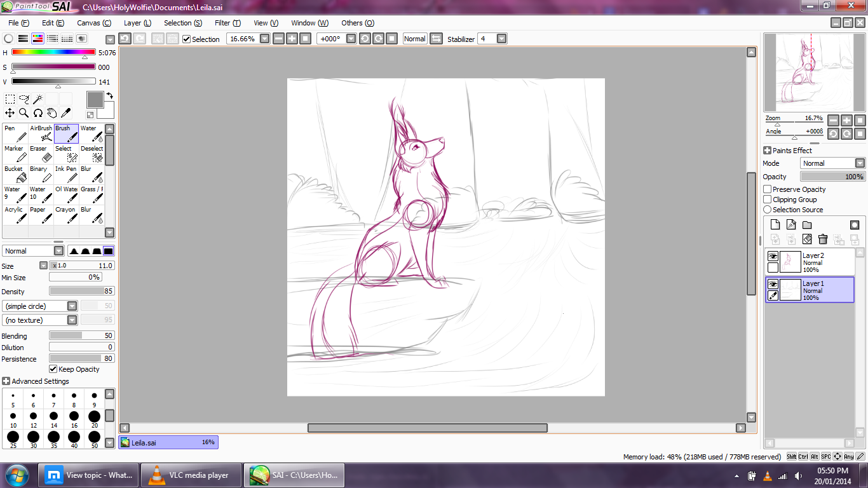This screenshot has width=868, height=488.
Task: Switch to VLC media player in taskbar
Action: (x=191, y=475)
